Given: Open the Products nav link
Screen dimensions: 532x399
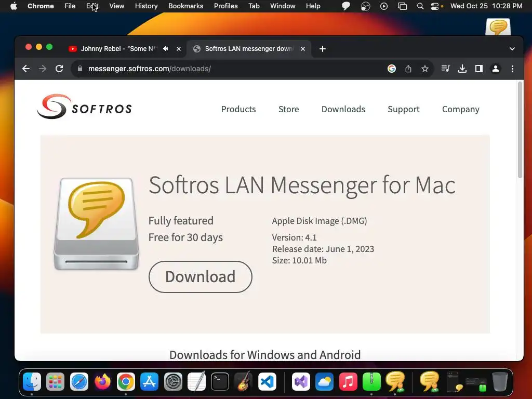Looking at the screenshot, I should pos(238,109).
